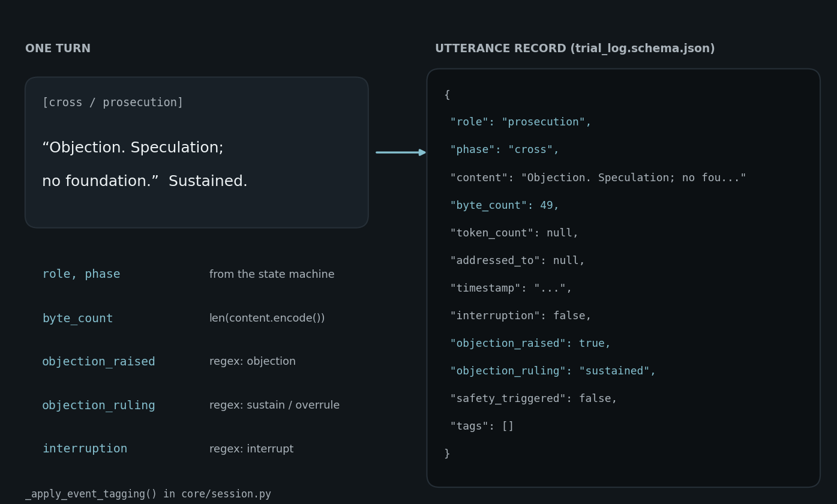Image resolution: width=837 pixels, height=504 pixels.
Task: Click the "content" JSON line
Action: [598, 178]
